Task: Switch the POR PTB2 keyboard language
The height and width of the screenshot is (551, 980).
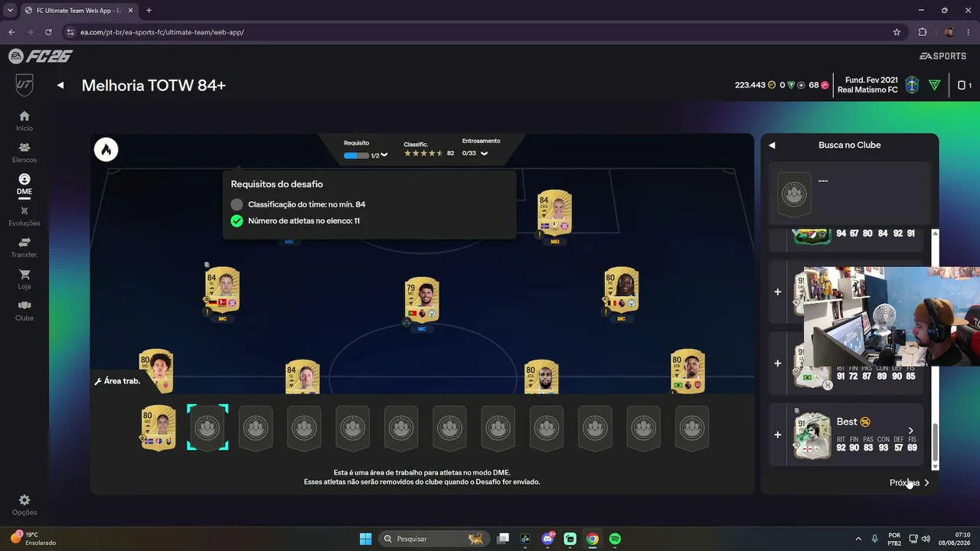Action: click(x=894, y=539)
